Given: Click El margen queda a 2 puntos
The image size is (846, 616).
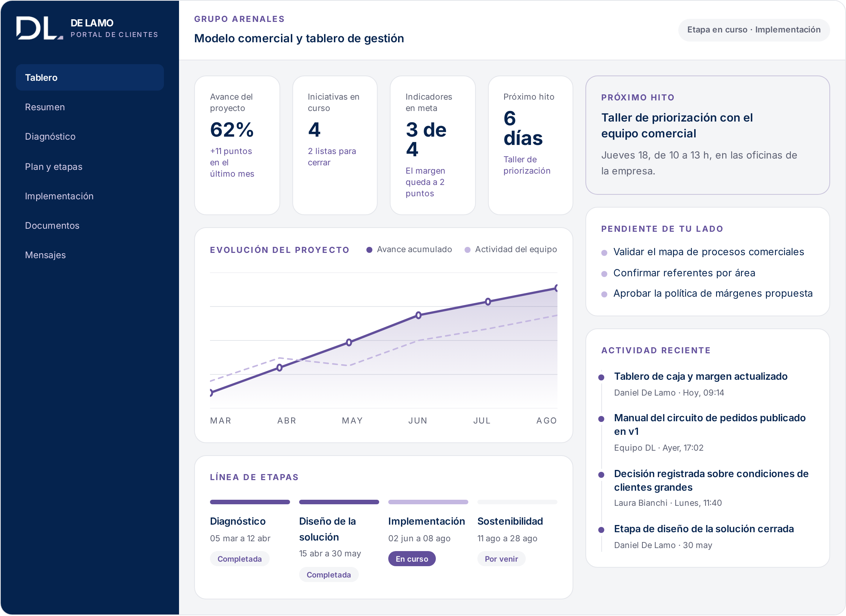Looking at the screenshot, I should [425, 182].
